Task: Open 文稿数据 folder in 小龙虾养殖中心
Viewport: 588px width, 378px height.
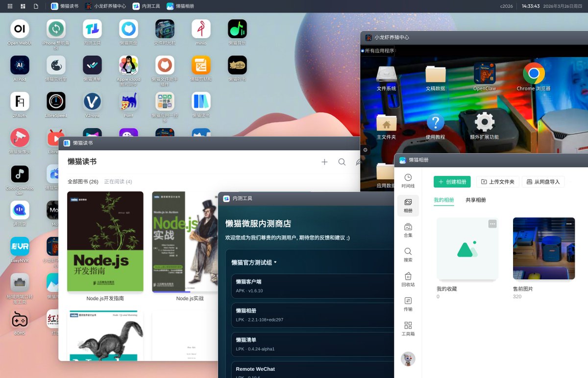Action: pos(435,73)
